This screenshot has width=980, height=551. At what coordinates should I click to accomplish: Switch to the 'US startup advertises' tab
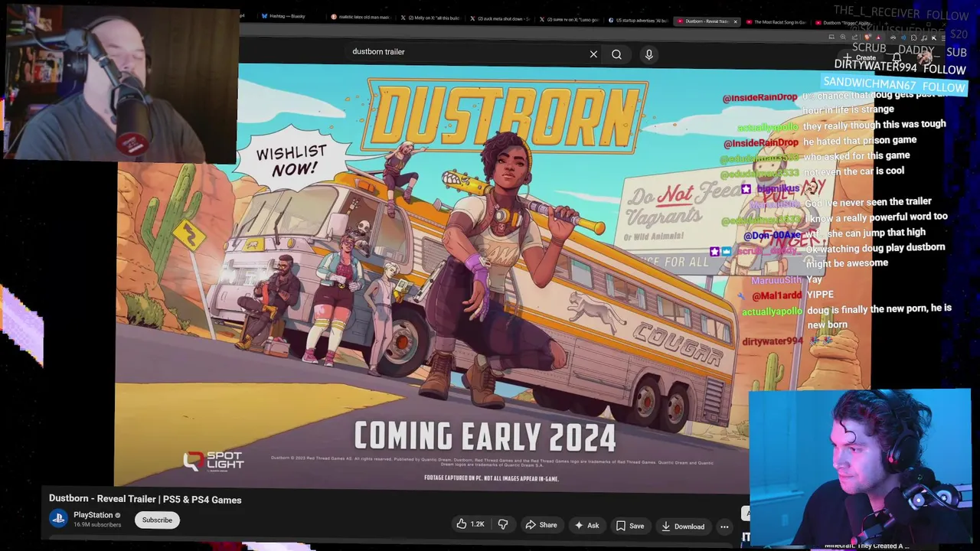[x=639, y=21]
